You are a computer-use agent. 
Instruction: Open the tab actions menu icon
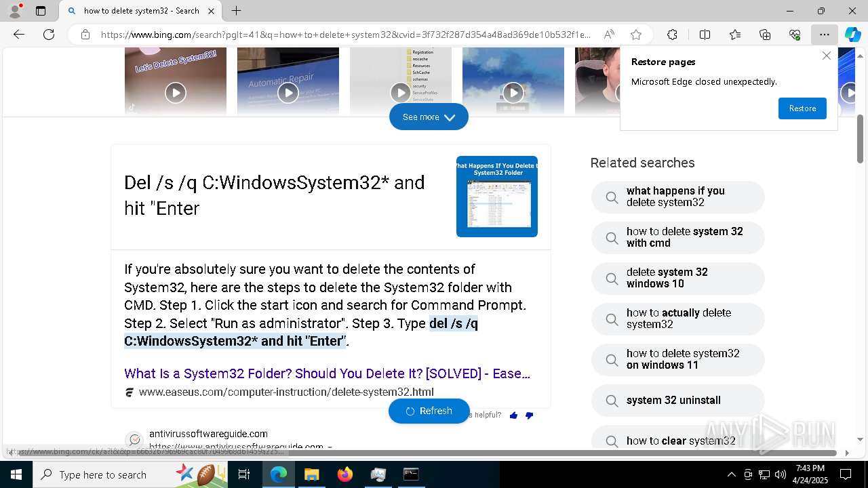[x=41, y=11]
